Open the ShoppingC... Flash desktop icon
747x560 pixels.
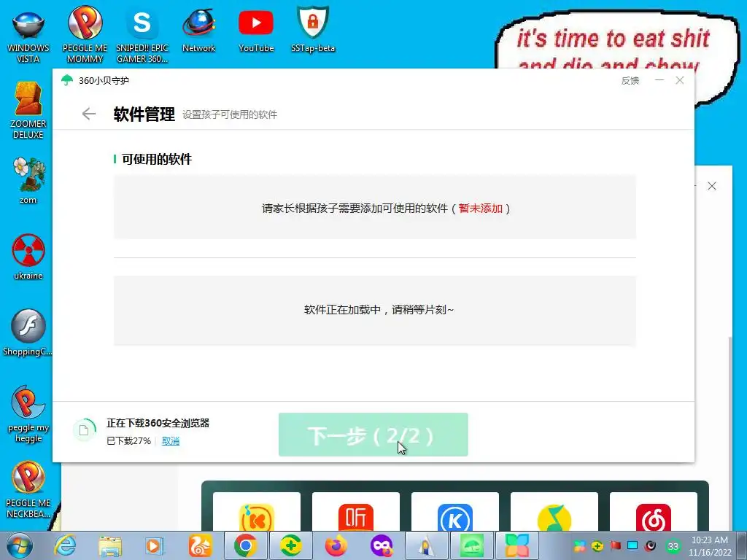tap(28, 332)
